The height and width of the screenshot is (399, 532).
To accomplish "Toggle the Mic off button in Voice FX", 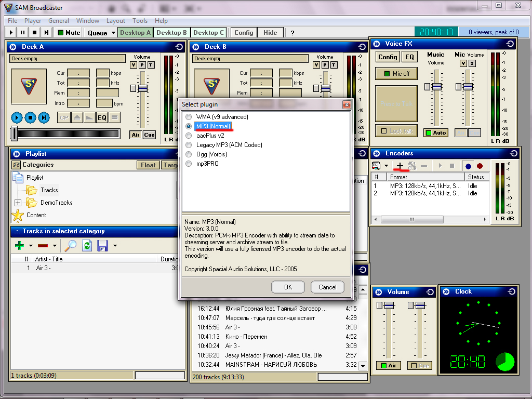I will [x=396, y=74].
